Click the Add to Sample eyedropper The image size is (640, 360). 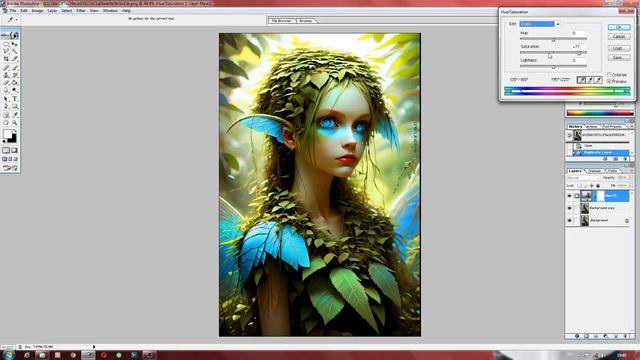590,80
